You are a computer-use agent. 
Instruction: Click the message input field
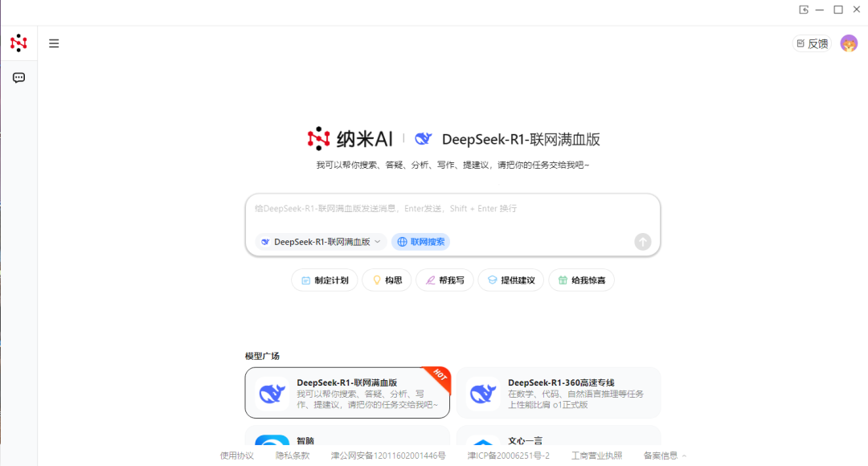pyautogui.click(x=452, y=209)
